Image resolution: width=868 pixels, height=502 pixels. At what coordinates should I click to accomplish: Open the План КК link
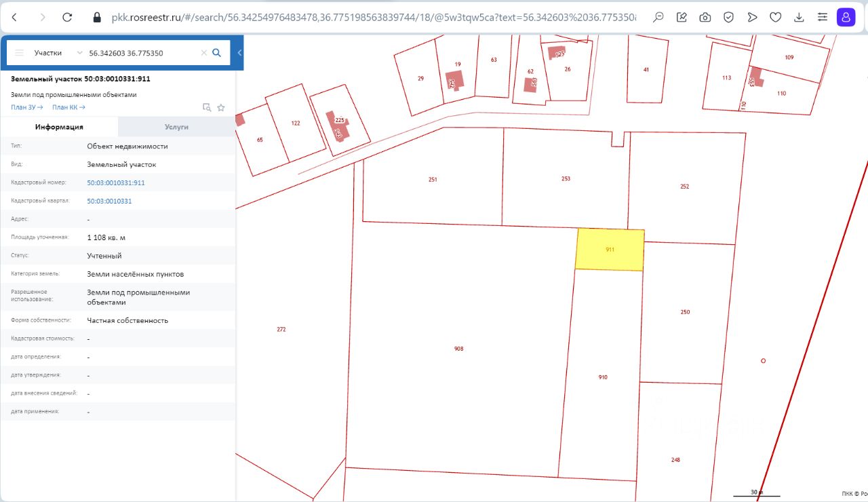69,107
